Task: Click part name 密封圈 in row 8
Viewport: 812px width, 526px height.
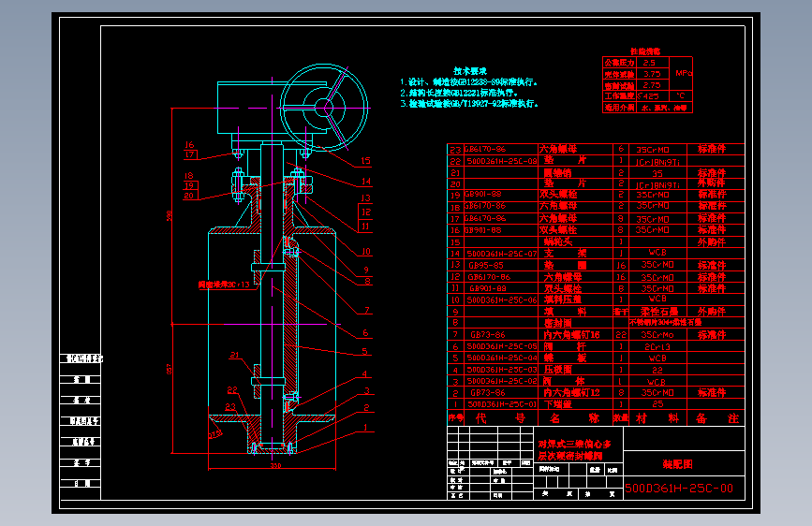Action: (558, 323)
